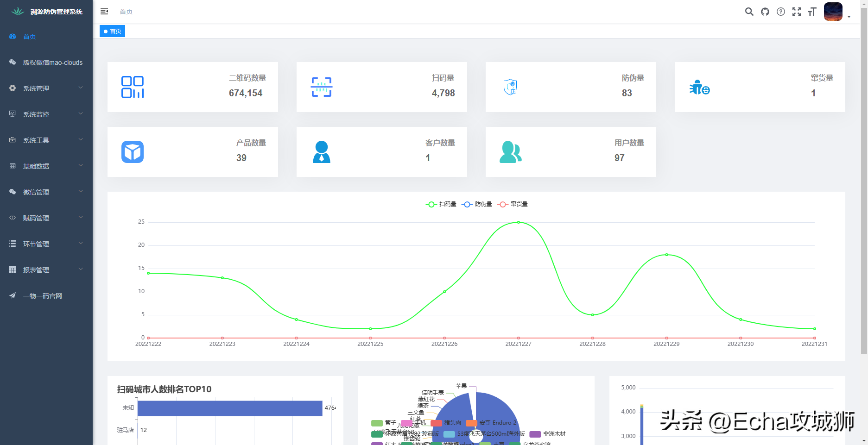
Task: Expand the 报表管理 menu chevron
Action: (81, 269)
